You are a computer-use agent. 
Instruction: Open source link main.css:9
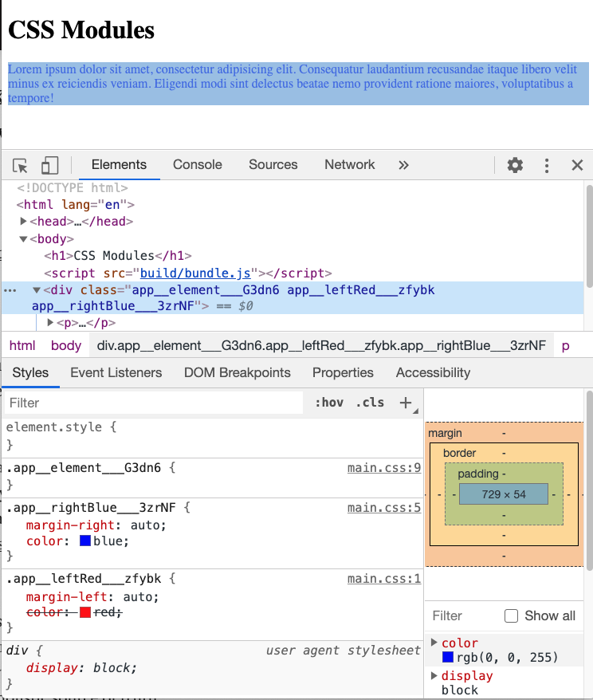pos(383,468)
